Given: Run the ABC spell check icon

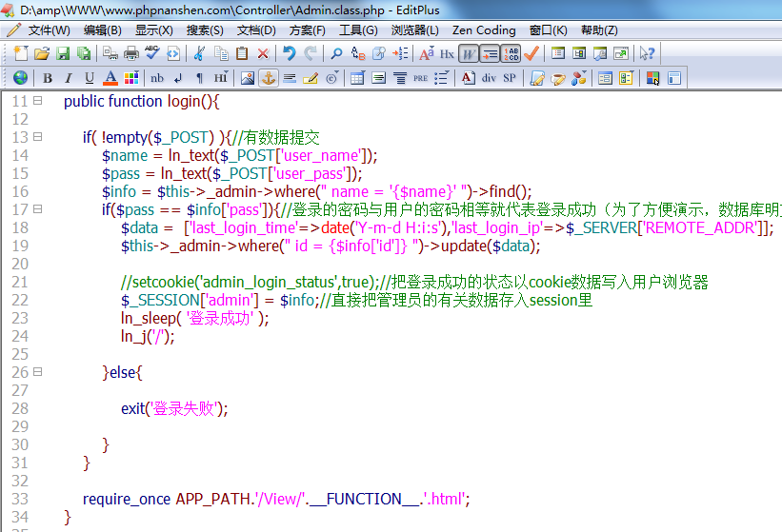Looking at the screenshot, I should (152, 52).
